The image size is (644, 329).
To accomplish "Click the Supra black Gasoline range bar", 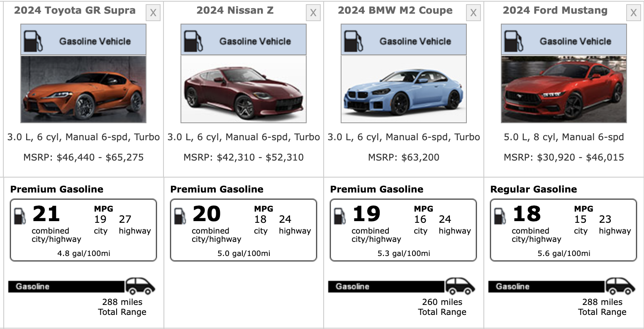I will pos(66,286).
